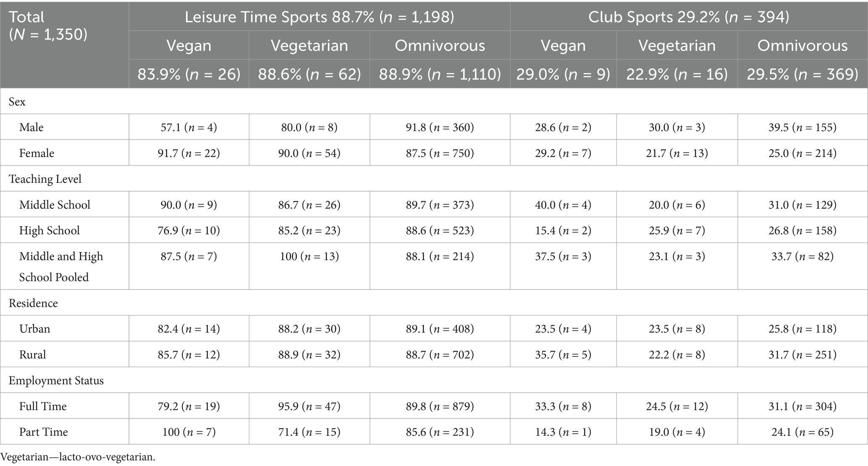Viewport: 868px width, 466px height.
Task: Click the Omnivorous header under Club Sports
Action: (x=802, y=45)
